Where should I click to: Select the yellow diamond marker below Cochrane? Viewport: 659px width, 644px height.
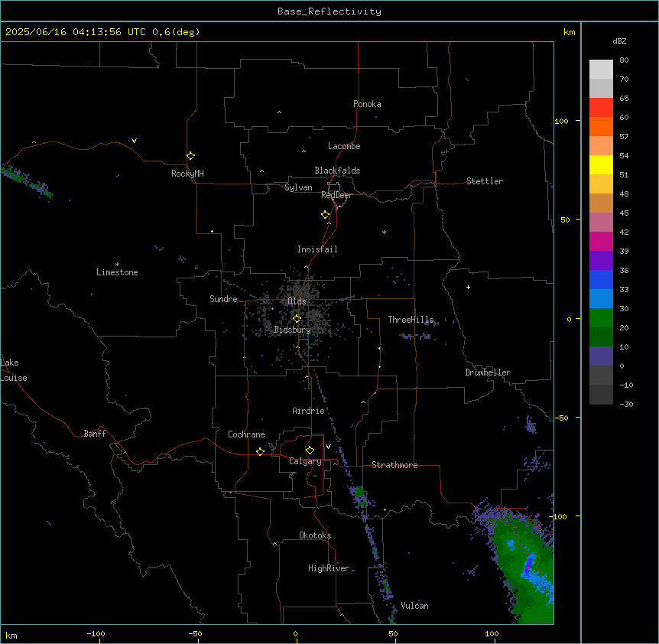(x=260, y=451)
